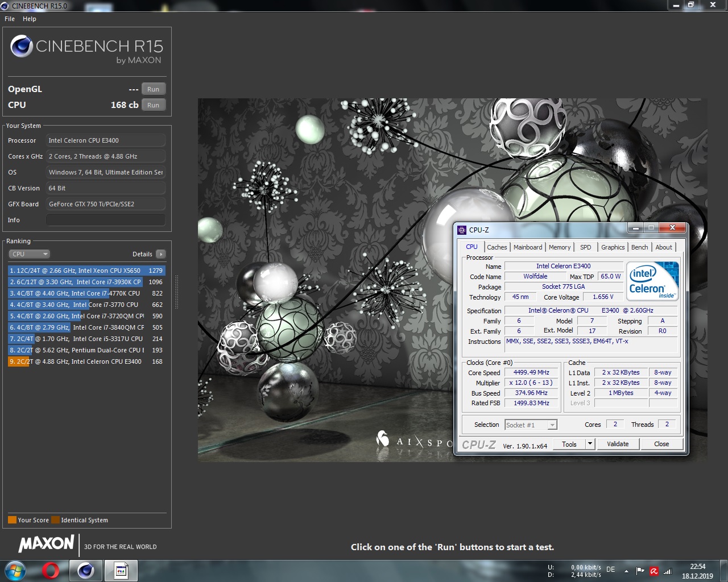Select ranking row Celeron CPU E3400
This screenshot has height=582, width=728.
point(86,361)
